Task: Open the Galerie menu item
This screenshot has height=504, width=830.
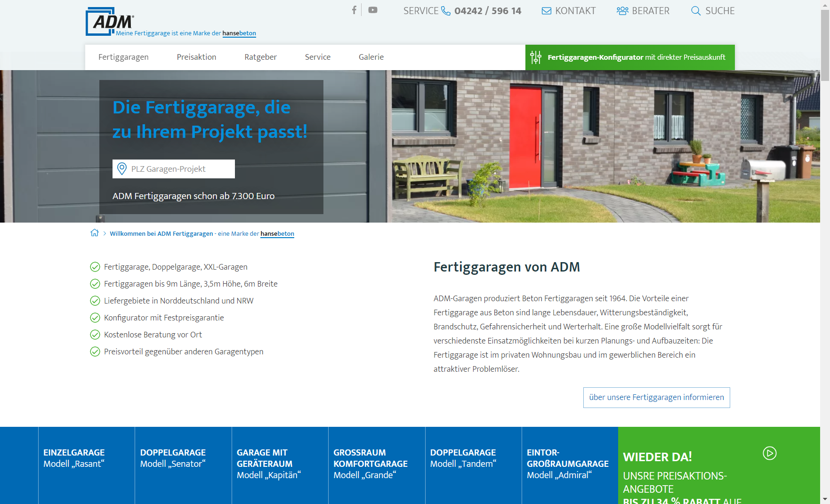Action: 371,57
